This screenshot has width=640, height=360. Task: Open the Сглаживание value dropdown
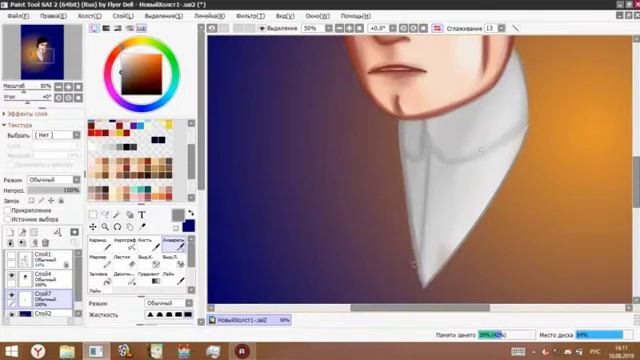tap(501, 28)
